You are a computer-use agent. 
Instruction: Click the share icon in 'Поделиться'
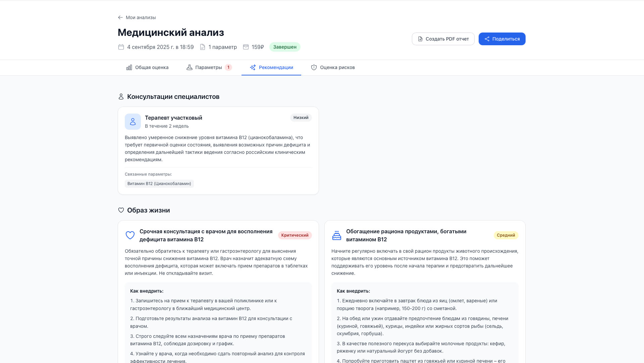(x=487, y=39)
